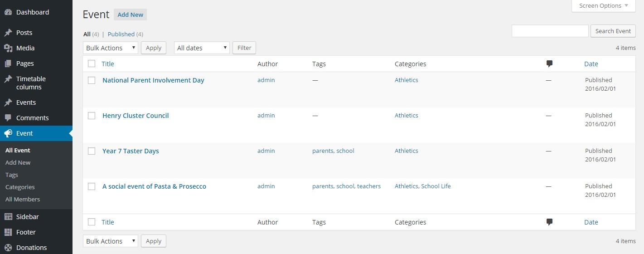Go to All Members submenu item

click(23, 199)
